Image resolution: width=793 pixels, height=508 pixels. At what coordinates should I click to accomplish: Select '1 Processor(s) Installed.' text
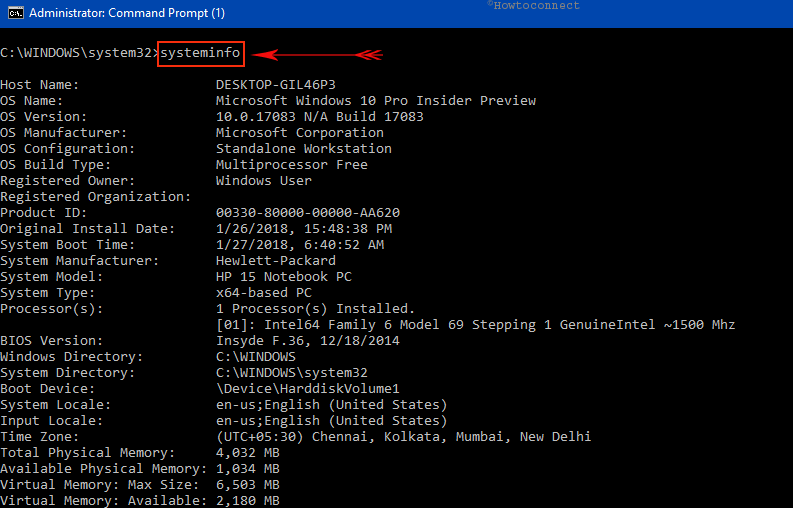pyautogui.click(x=316, y=309)
